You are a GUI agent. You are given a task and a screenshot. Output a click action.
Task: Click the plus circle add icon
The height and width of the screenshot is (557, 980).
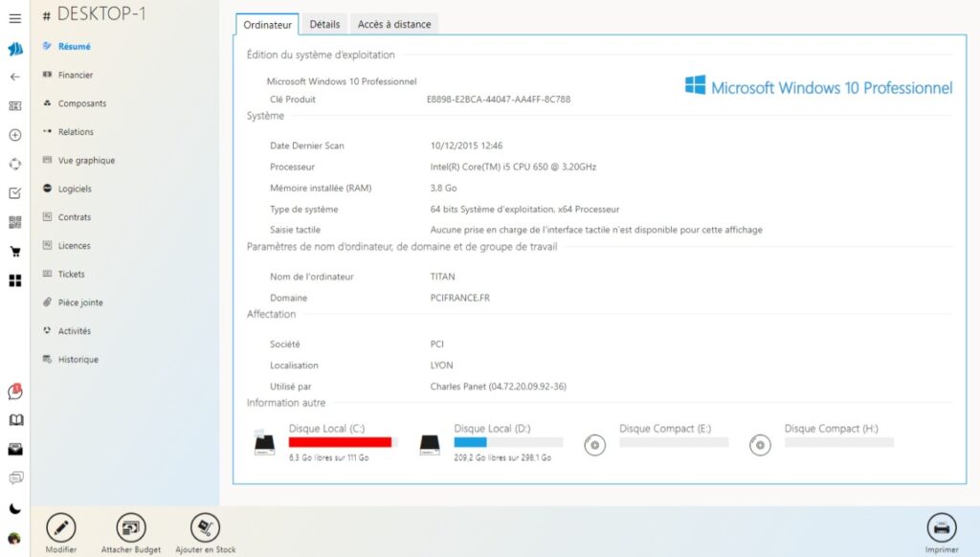coord(14,135)
